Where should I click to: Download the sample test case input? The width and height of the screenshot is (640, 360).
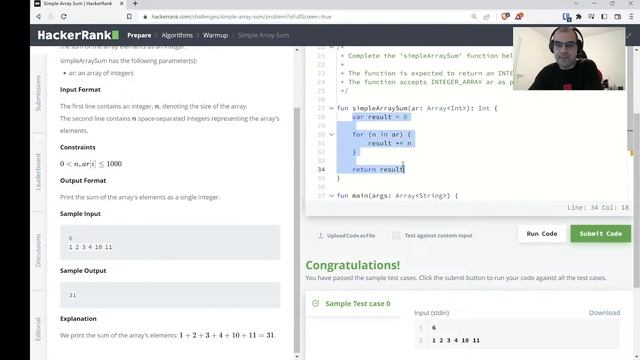pos(604,313)
